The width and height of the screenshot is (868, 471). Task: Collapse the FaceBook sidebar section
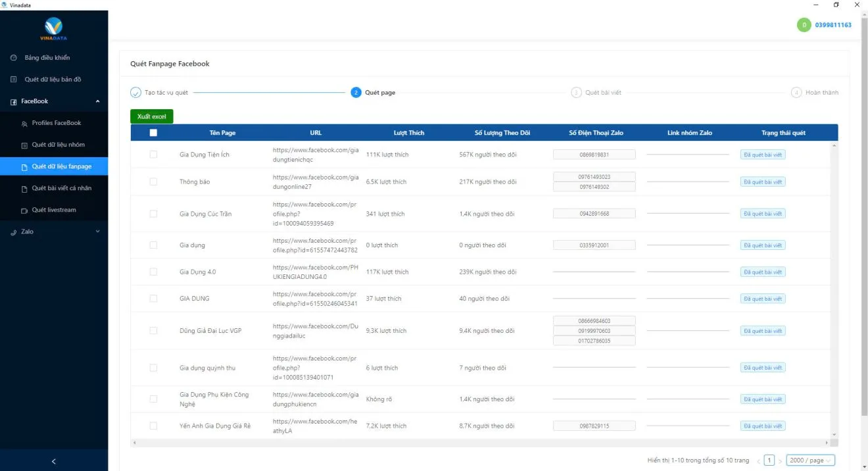point(98,101)
